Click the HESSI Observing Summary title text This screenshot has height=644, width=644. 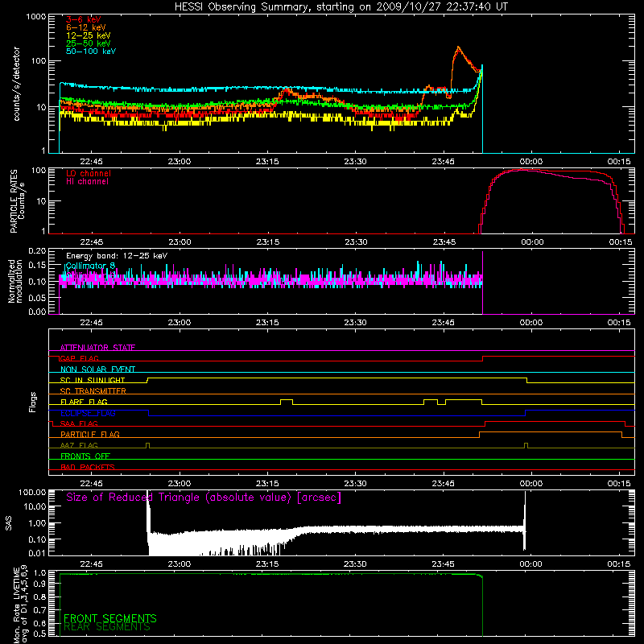pyautogui.click(x=341, y=6)
